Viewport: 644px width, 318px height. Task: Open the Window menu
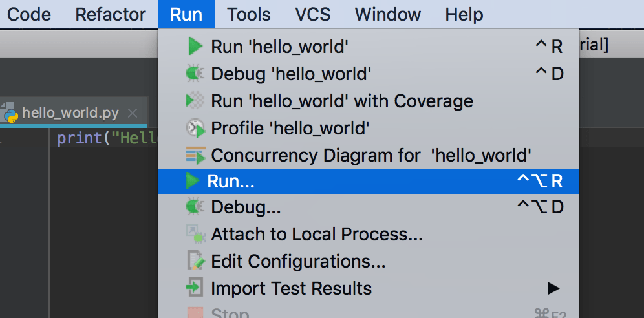tap(388, 14)
